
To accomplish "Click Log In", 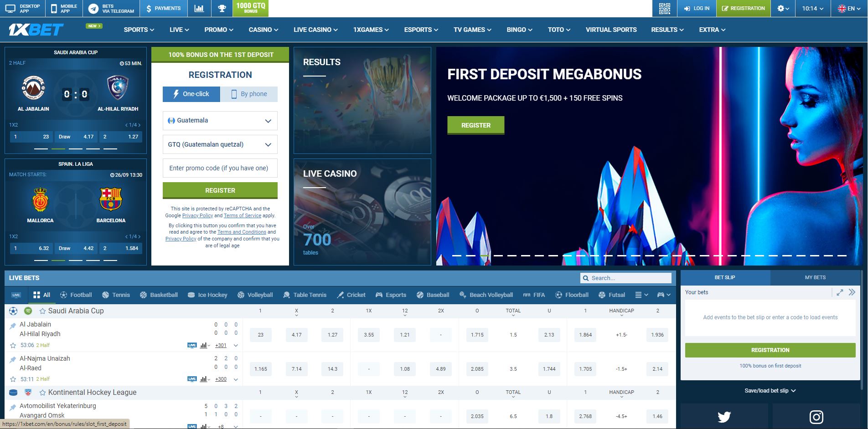I will 697,8.
